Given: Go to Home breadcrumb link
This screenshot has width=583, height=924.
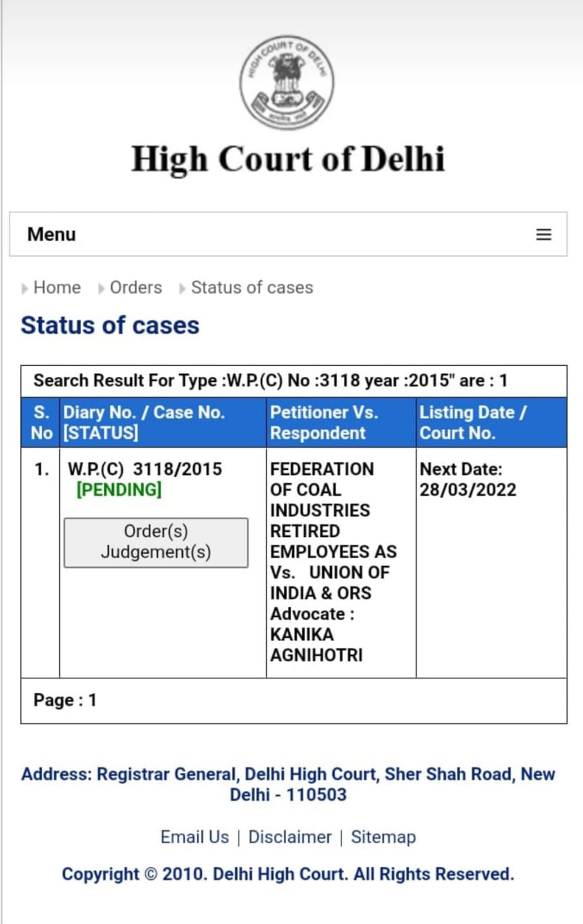Looking at the screenshot, I should tap(57, 287).
